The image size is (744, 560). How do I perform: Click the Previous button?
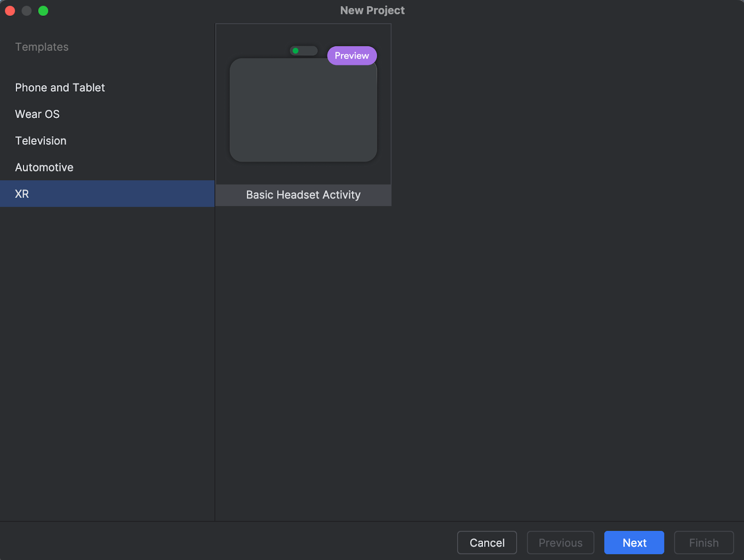click(560, 542)
